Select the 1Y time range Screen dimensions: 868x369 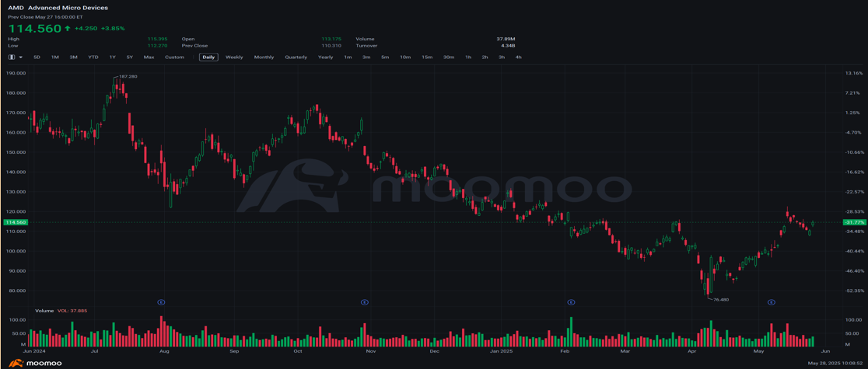112,57
